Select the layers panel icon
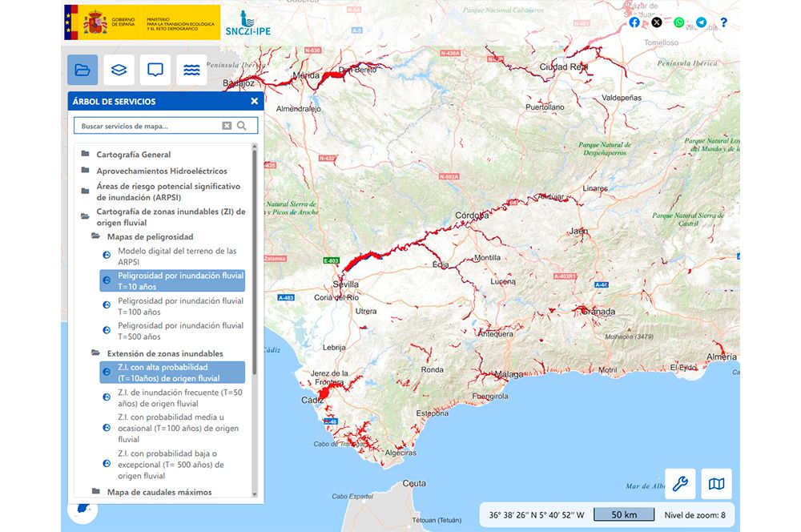Image resolution: width=801 pixels, height=532 pixels. [119, 70]
